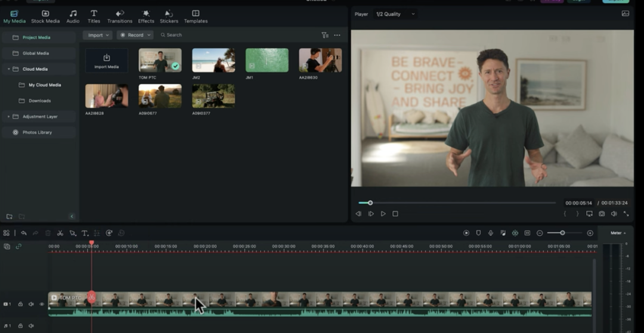Open player volume speaker icon
The width and height of the screenshot is (644, 333).
click(614, 214)
